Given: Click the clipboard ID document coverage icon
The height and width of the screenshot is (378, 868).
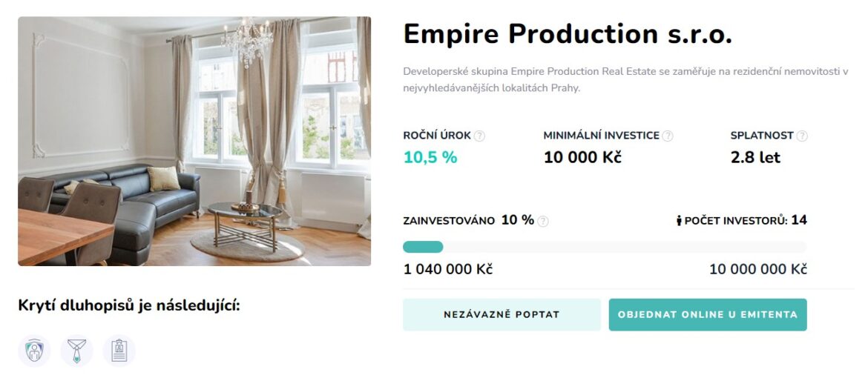Looking at the screenshot, I should click(119, 351).
